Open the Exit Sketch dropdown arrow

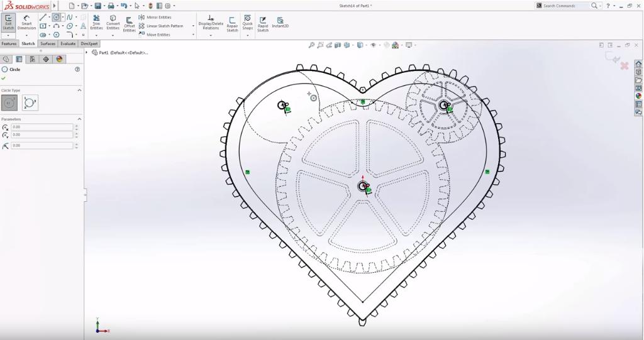point(8,36)
